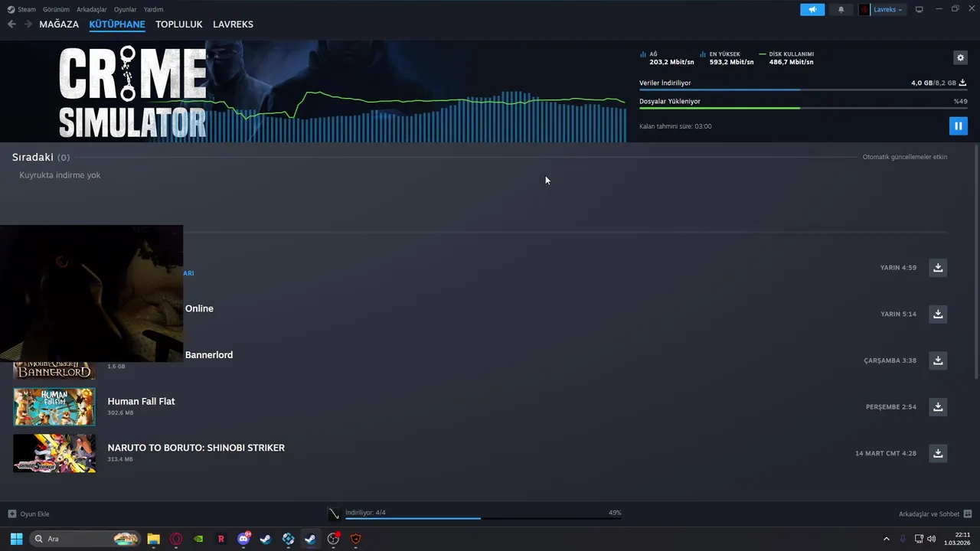Open the volume control in system tray

931,539
